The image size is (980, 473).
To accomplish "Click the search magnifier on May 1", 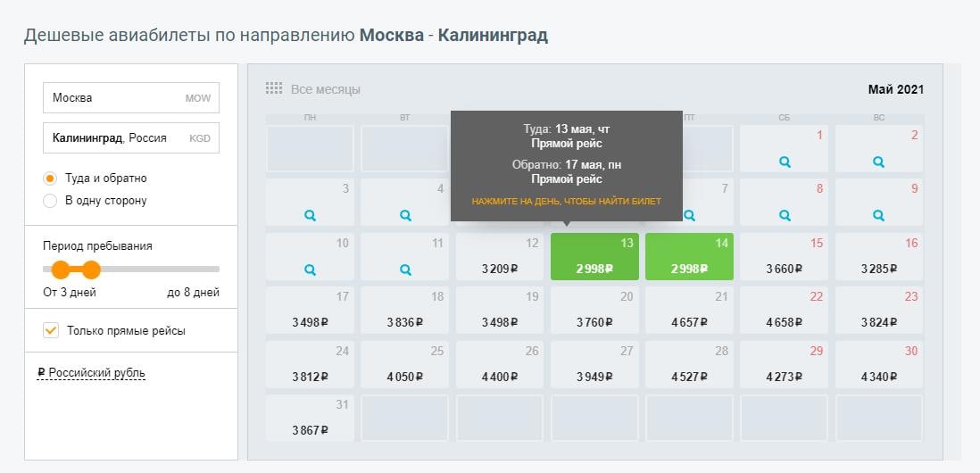I will coord(785,162).
